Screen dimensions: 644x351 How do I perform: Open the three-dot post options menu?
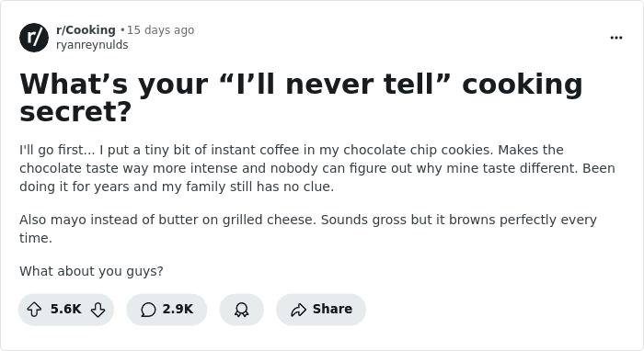(616, 38)
